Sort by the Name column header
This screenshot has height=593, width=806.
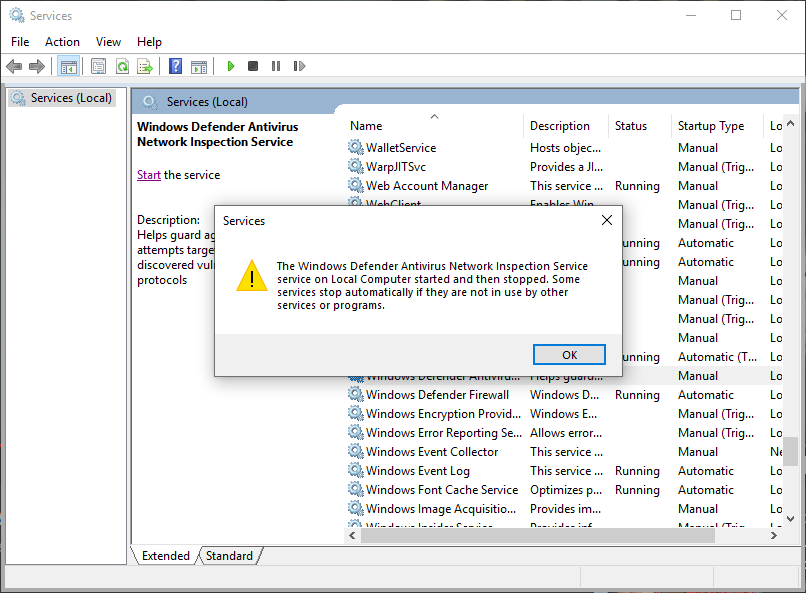[366, 126]
